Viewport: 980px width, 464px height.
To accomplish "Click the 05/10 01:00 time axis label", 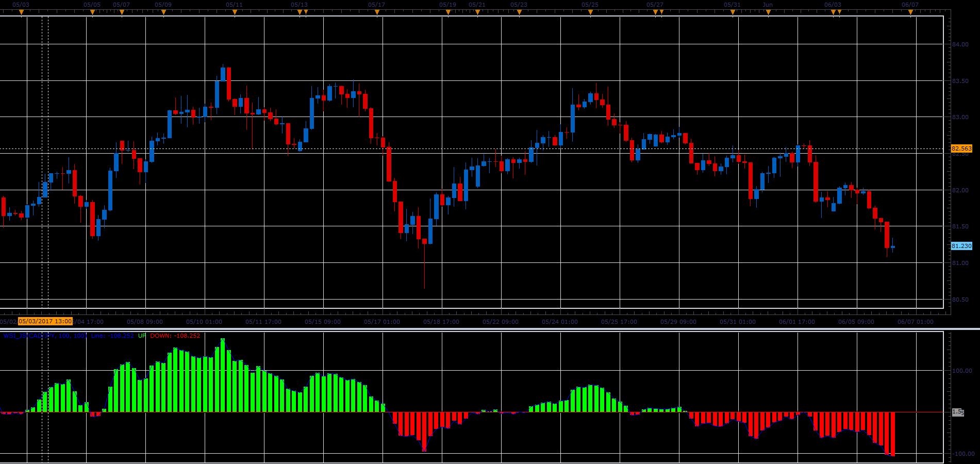I will click(204, 322).
